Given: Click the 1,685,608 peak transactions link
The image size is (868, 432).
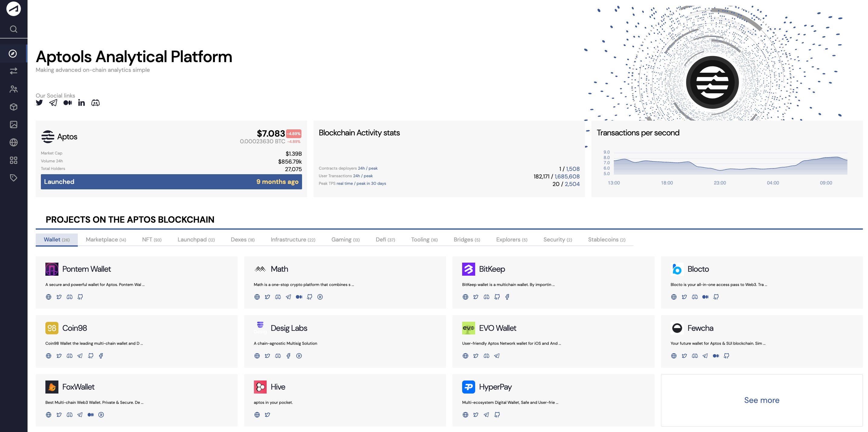Looking at the screenshot, I should tap(567, 176).
